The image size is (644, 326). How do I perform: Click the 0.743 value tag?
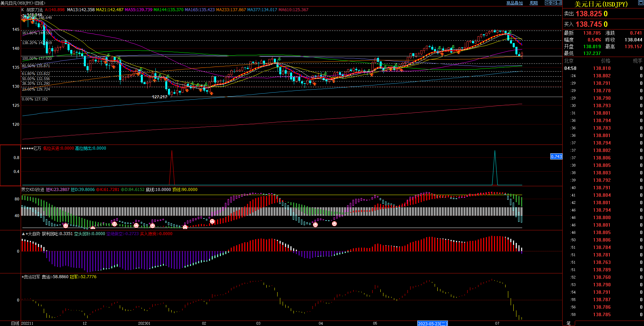pos(556,156)
